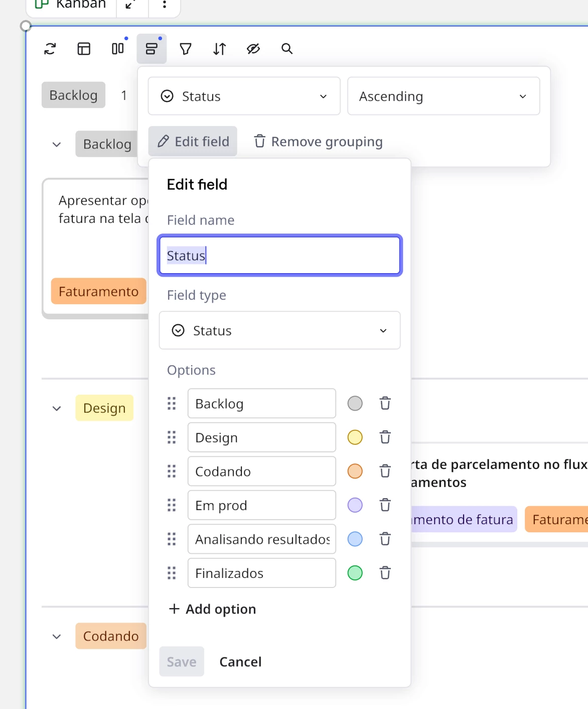Cancel the field editing

pos(240,662)
